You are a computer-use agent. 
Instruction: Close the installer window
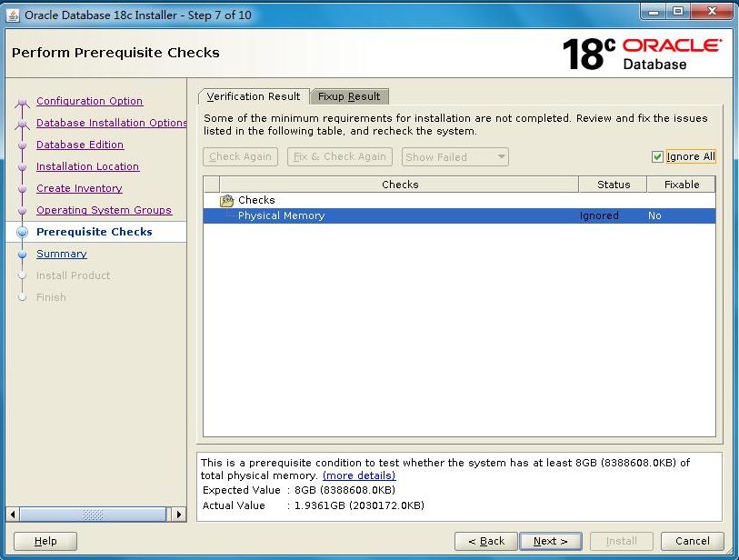point(712,12)
